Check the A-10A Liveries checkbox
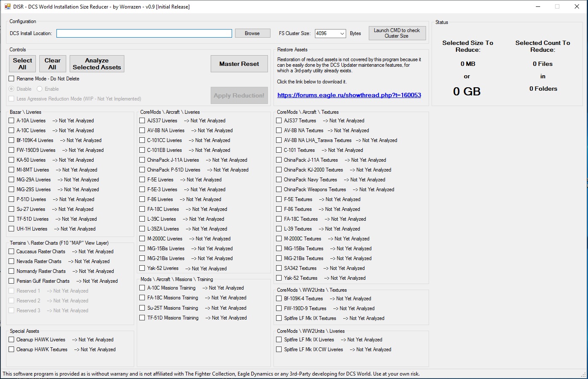Viewport: 588px width, 379px height. tap(12, 121)
